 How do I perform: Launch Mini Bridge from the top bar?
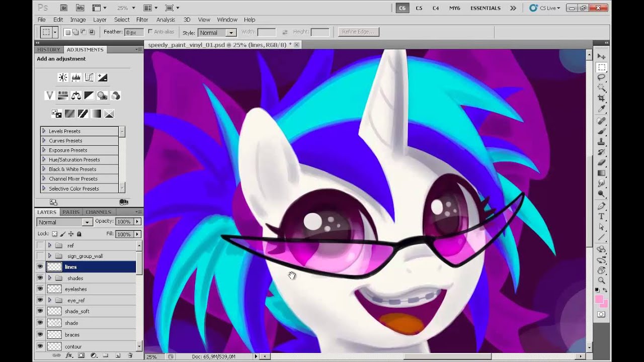(x=80, y=8)
